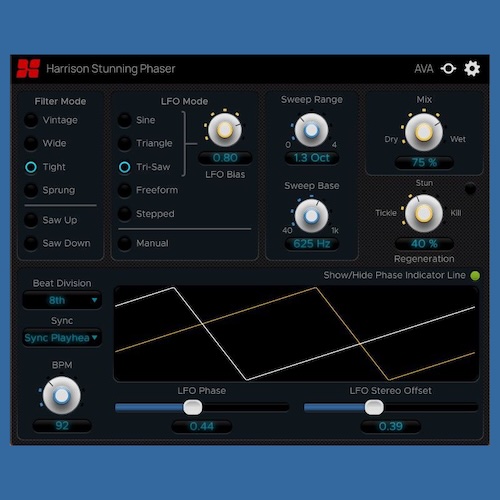Click the BPM value 92
Image resolution: width=500 pixels, height=500 pixels.
pyautogui.click(x=62, y=426)
